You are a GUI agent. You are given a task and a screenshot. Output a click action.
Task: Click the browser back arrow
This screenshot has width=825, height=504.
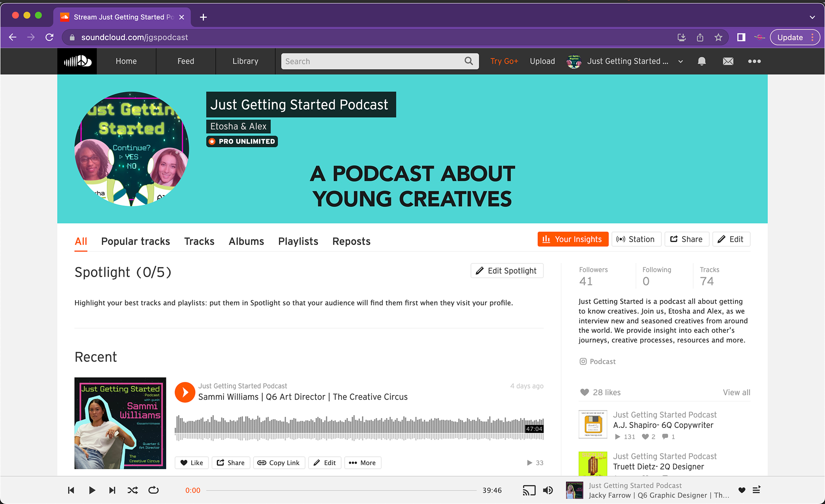12,37
